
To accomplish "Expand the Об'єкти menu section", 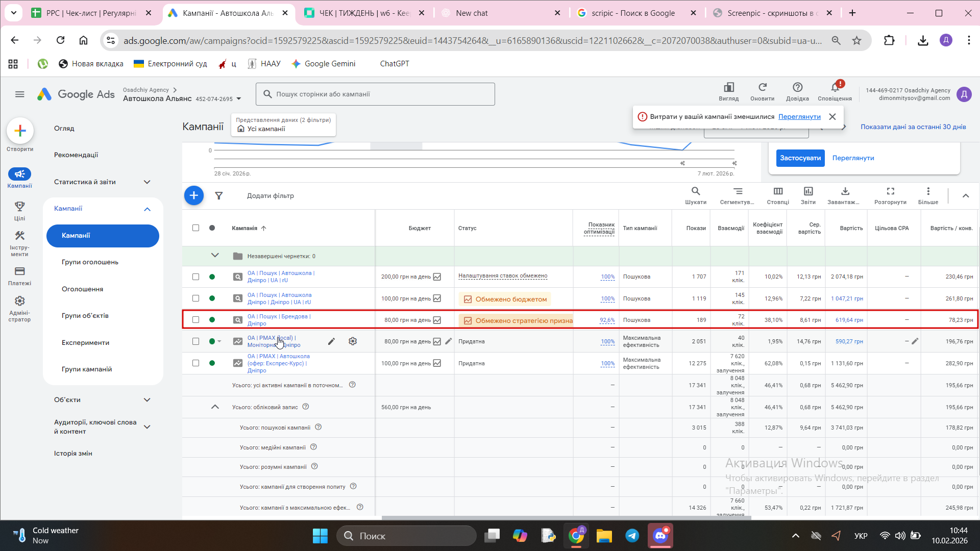I will tap(147, 400).
